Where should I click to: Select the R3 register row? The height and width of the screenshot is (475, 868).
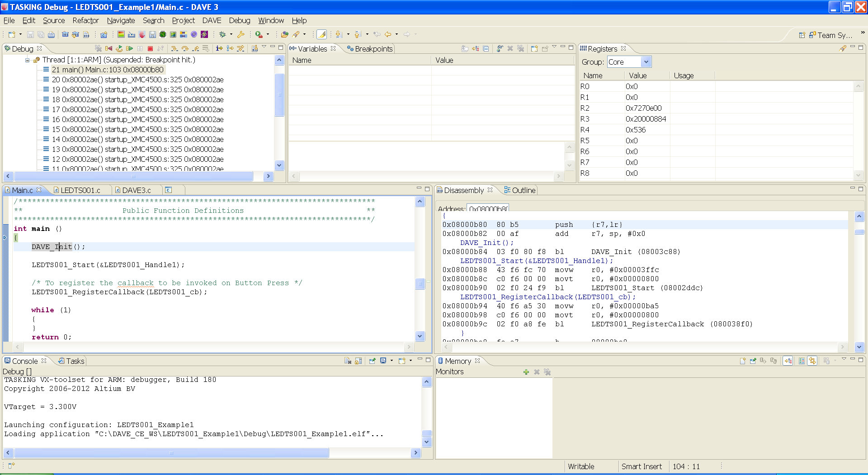716,119
